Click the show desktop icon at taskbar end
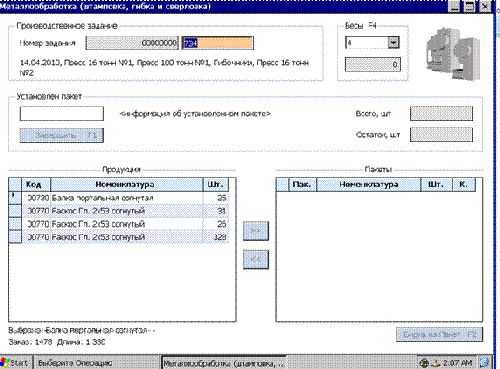The width and height of the screenshot is (500, 369). point(484,363)
